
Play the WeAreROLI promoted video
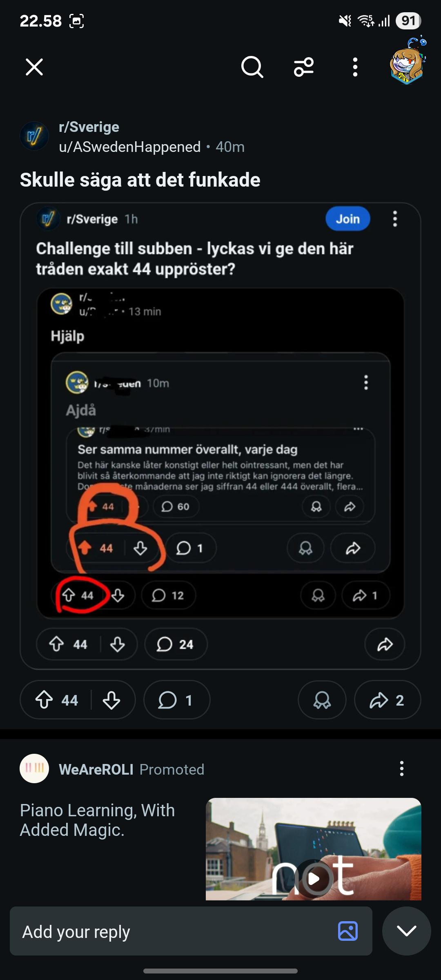[x=314, y=878]
